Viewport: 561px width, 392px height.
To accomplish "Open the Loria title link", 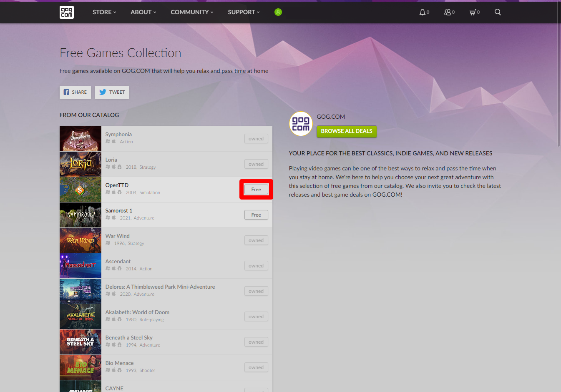I will 111,160.
